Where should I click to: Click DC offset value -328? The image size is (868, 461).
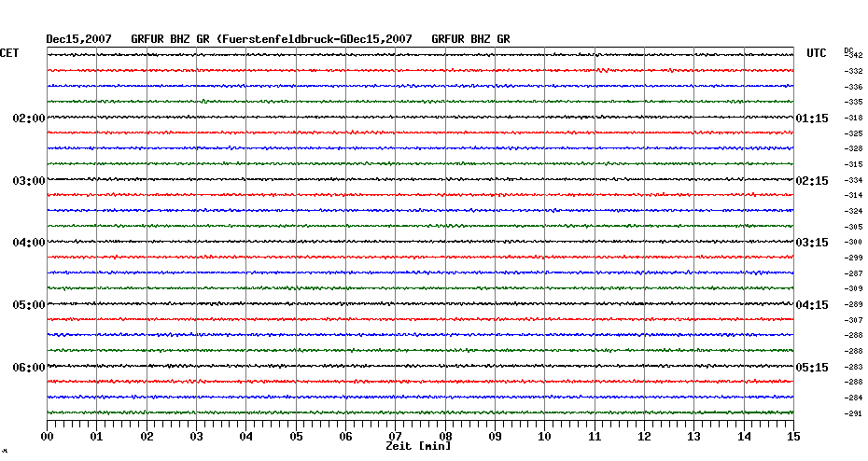pyautogui.click(x=853, y=149)
